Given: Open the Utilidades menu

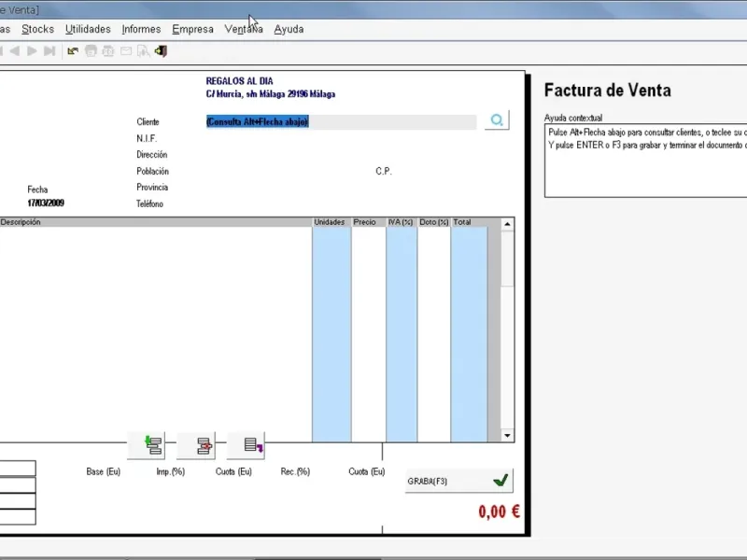Looking at the screenshot, I should click(x=88, y=29).
